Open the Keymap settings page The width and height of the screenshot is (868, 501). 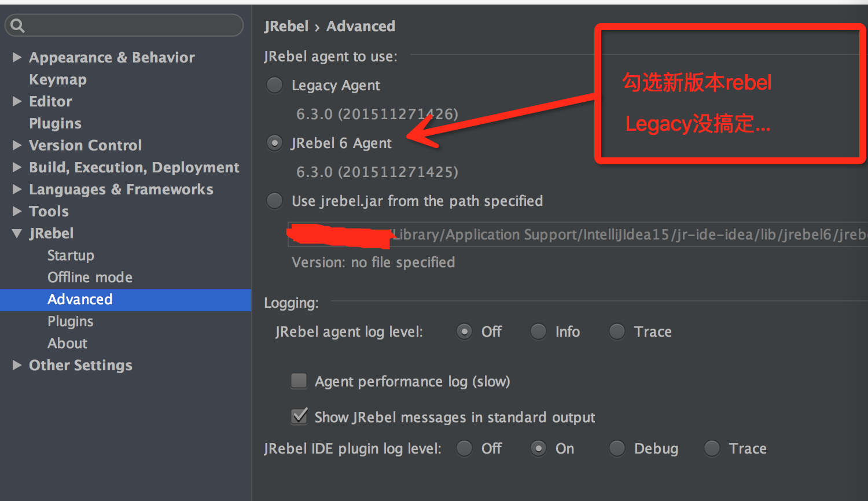58,79
